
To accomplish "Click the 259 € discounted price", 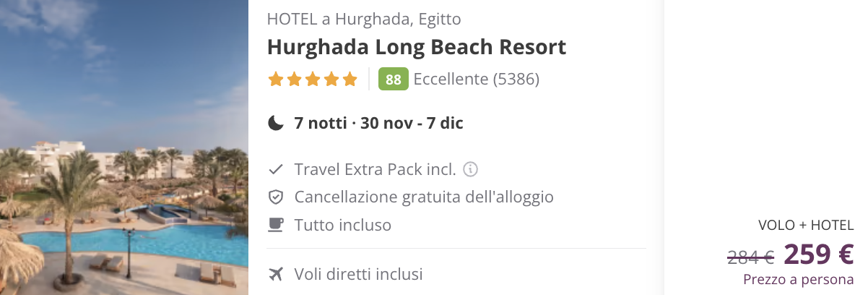I will [x=819, y=255].
